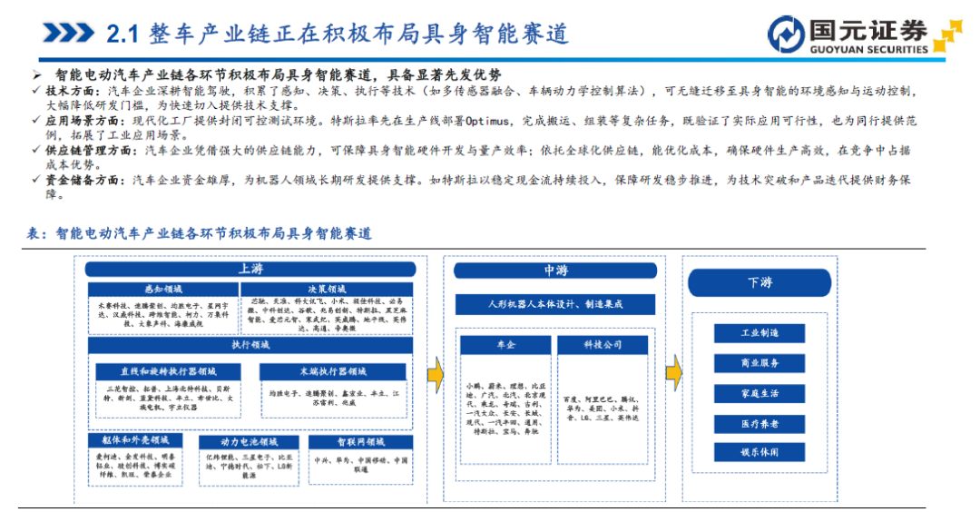
Task: Click the 医疗养老 box
Action: [x=759, y=424]
